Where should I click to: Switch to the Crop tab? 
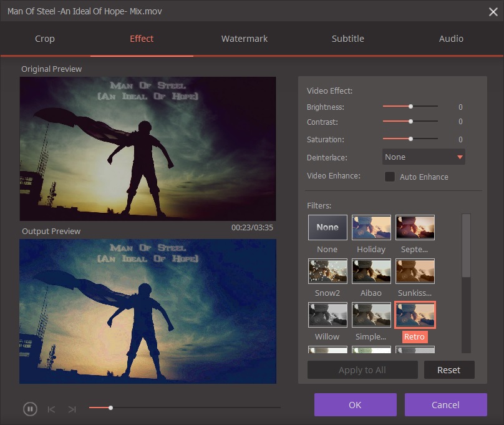coord(45,39)
